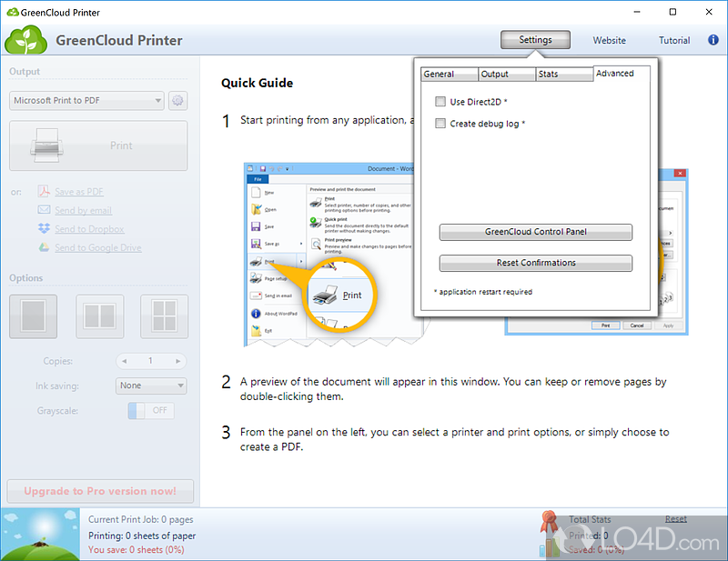Click the application restart required note

(483, 292)
